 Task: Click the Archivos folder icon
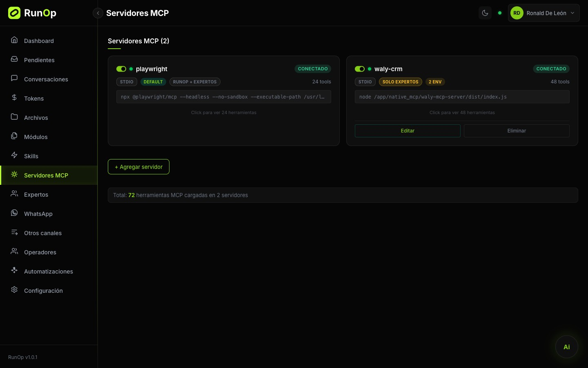click(14, 117)
